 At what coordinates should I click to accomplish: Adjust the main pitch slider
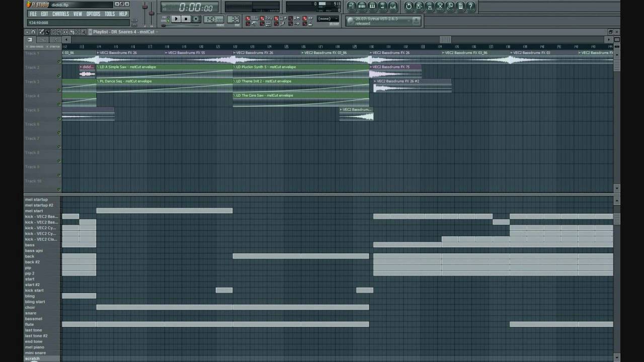point(151,13)
